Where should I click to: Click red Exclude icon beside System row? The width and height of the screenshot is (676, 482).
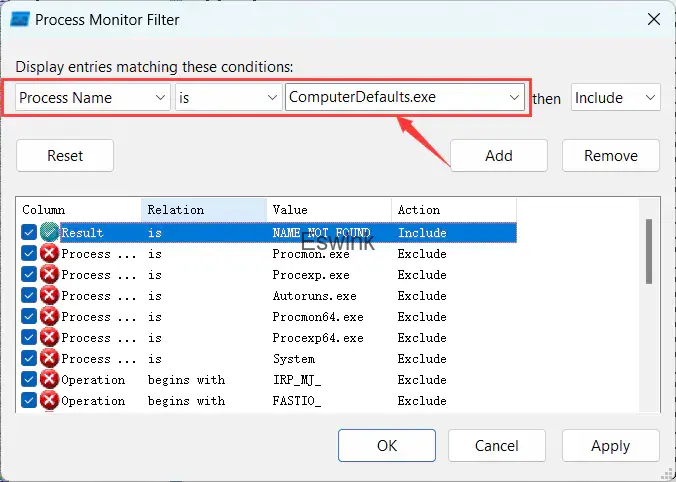[49, 358]
